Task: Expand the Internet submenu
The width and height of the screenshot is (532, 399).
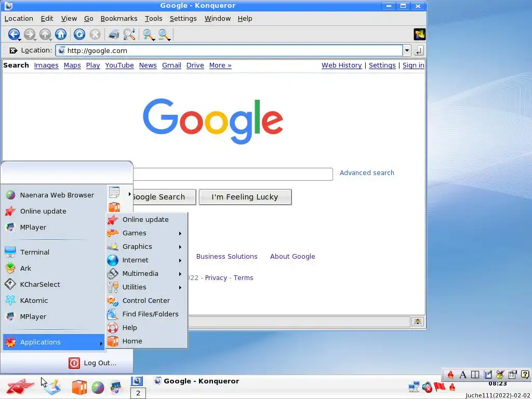Action: pyautogui.click(x=147, y=260)
